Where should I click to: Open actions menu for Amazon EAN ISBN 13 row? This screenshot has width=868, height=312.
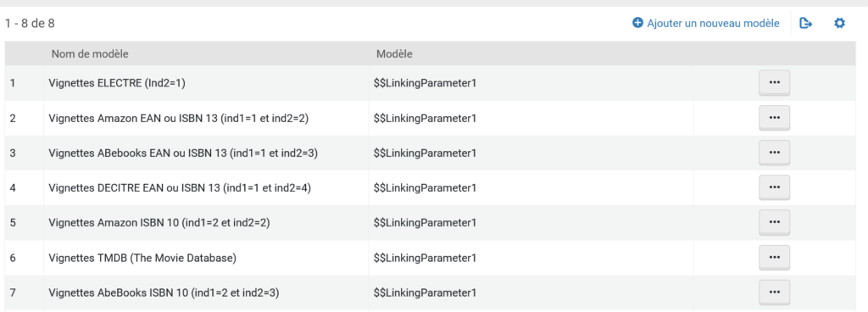pos(774,118)
